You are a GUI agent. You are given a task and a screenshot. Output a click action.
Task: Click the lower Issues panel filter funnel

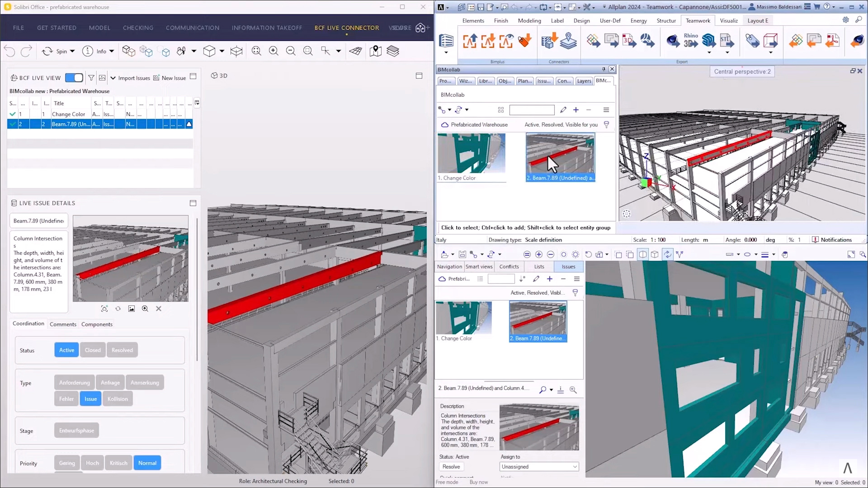coord(576,293)
